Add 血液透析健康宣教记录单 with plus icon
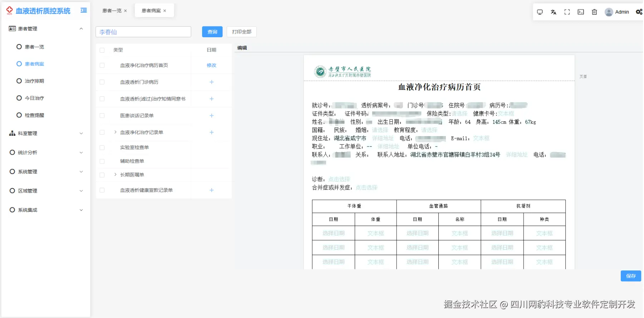Screen dimensions: 644x318 point(212,190)
